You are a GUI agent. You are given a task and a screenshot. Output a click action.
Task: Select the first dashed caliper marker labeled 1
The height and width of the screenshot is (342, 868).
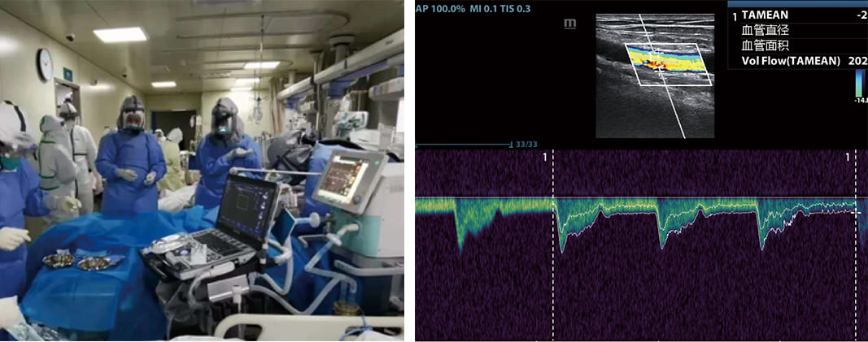(x=553, y=246)
